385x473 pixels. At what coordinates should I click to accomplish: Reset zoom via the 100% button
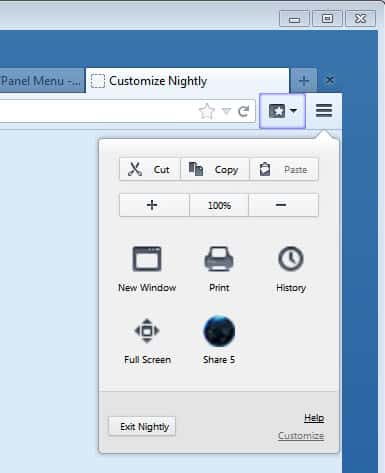[x=219, y=205]
